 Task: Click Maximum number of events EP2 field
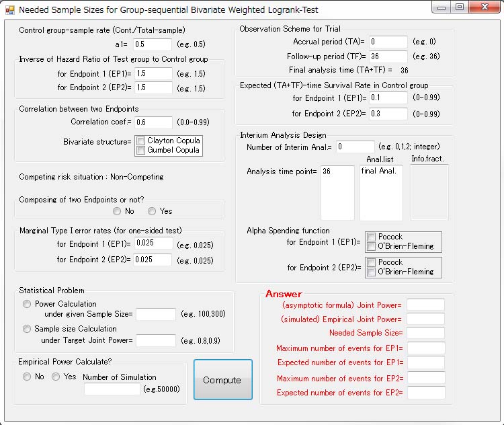coord(426,378)
